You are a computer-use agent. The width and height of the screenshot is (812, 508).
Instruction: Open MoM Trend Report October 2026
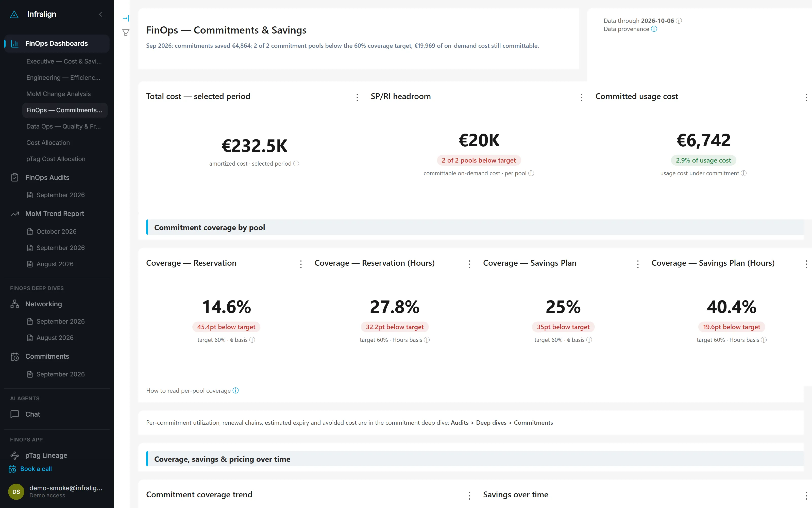[x=56, y=231]
